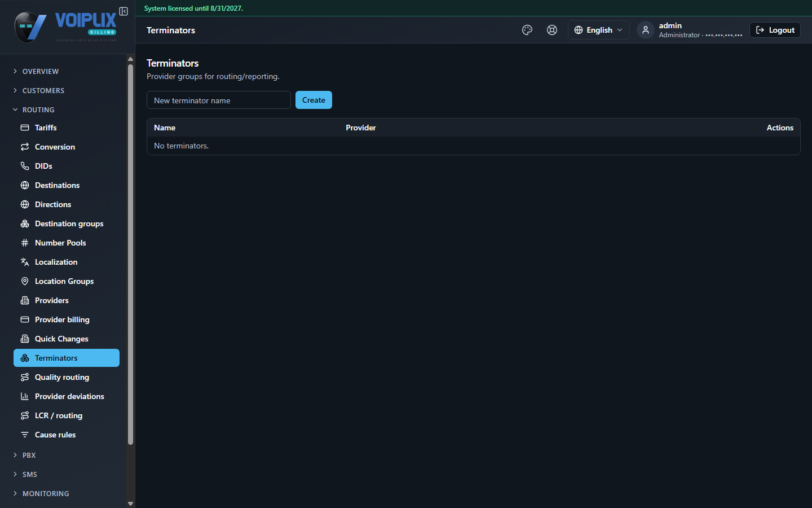This screenshot has height=508, width=812.
Task: Open Number Pools link
Action: tap(67, 243)
